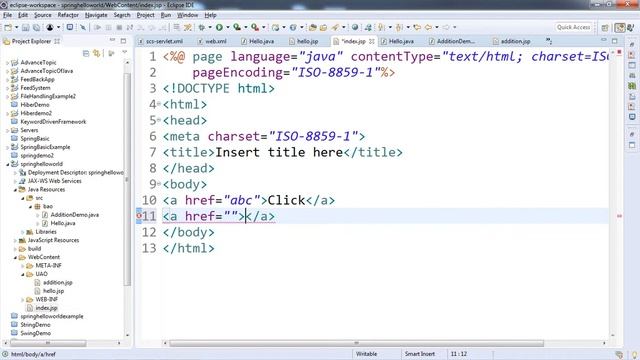Image resolution: width=640 pixels, height=360 pixels.
Task: Click the overview ruler error marker
Action: pos(619,216)
